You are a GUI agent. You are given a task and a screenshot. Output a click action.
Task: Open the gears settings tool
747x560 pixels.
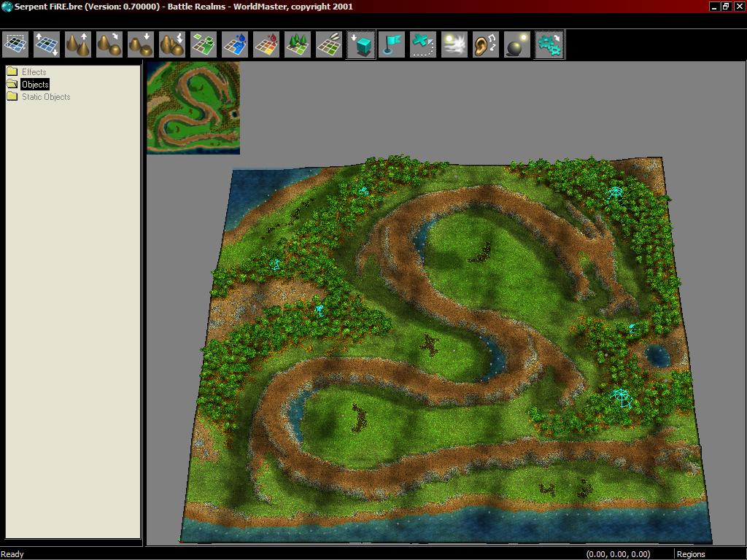coord(549,44)
